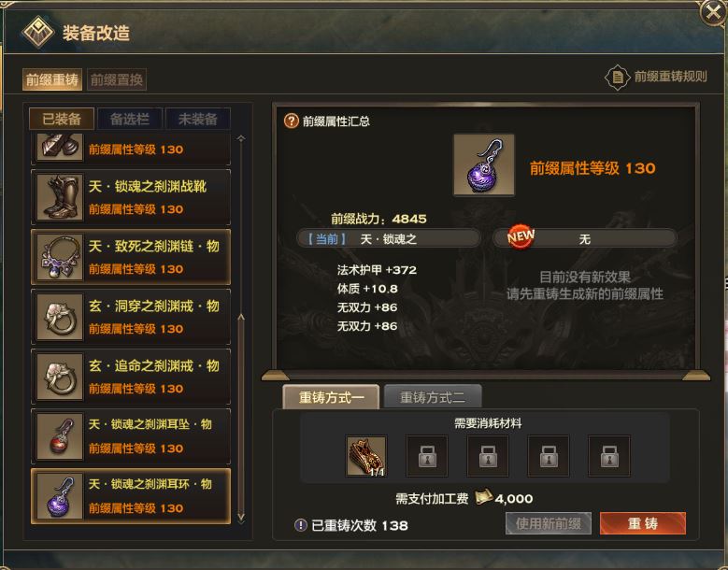Screen dimensions: 728x570
Task: Select the 玄·追命之刹渊戒 ring icon
Action: 60,377
